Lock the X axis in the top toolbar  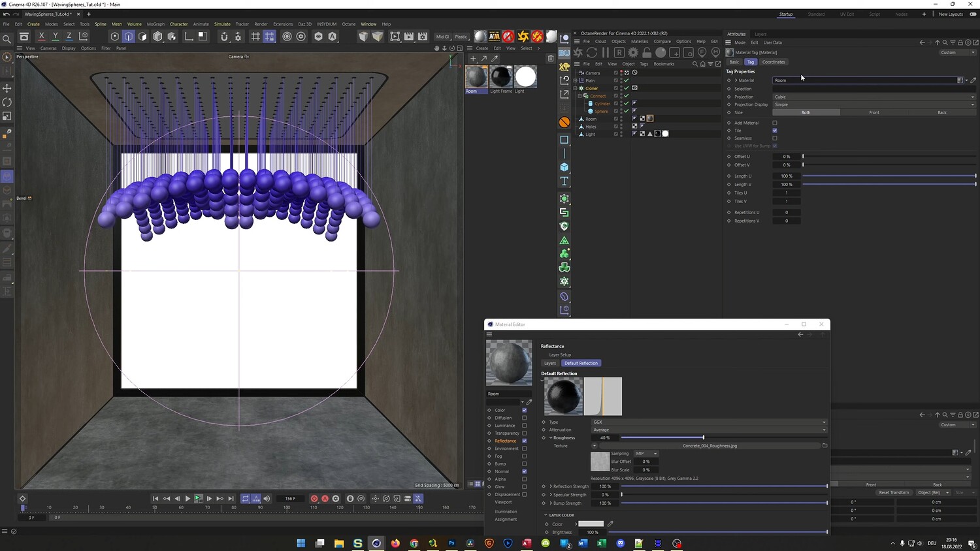pyautogui.click(x=42, y=37)
